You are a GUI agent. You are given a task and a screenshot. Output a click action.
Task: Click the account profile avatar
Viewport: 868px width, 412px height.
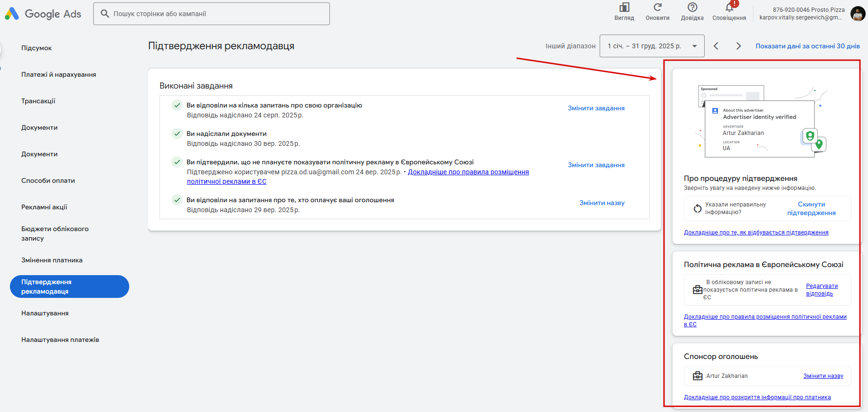coord(858,14)
